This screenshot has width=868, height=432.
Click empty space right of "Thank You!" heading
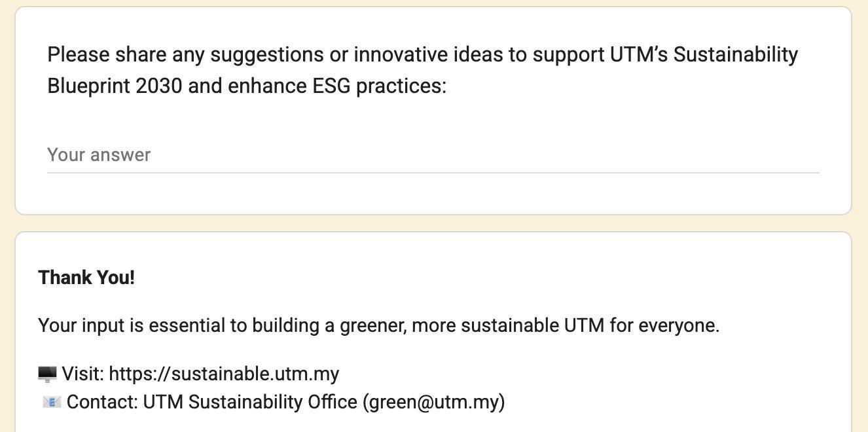click(458, 278)
